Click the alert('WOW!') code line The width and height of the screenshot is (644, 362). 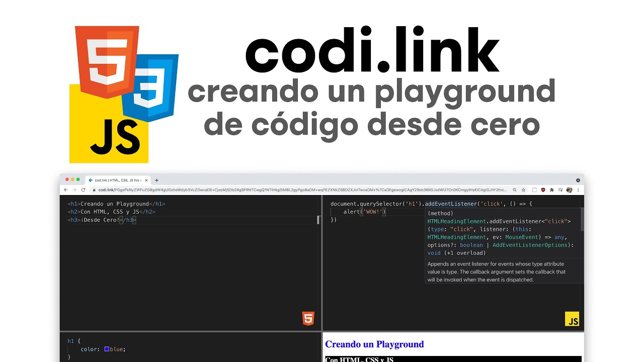click(364, 212)
